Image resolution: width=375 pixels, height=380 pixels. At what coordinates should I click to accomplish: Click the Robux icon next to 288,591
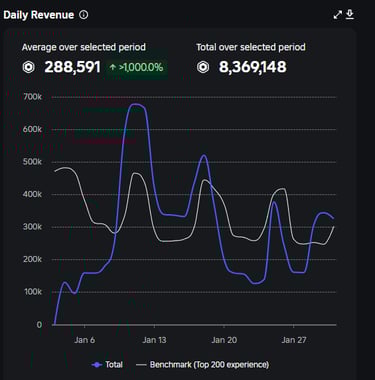[29, 67]
